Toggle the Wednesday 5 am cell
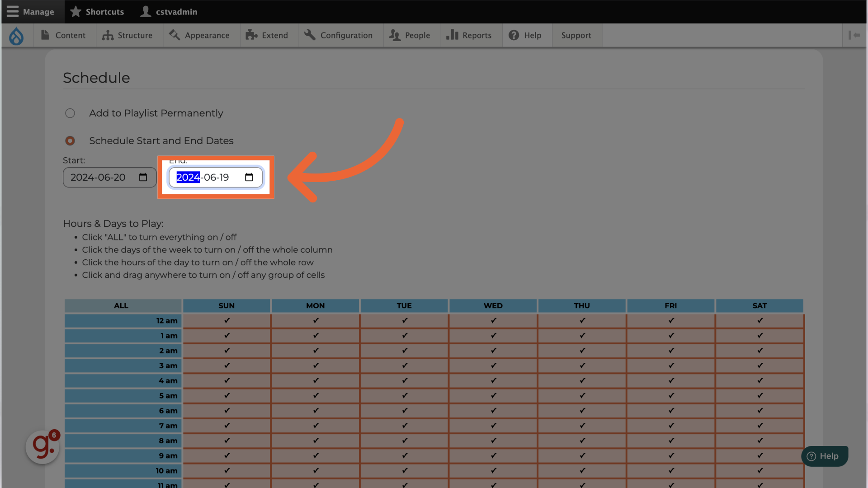The height and width of the screenshot is (488, 868). (493, 396)
